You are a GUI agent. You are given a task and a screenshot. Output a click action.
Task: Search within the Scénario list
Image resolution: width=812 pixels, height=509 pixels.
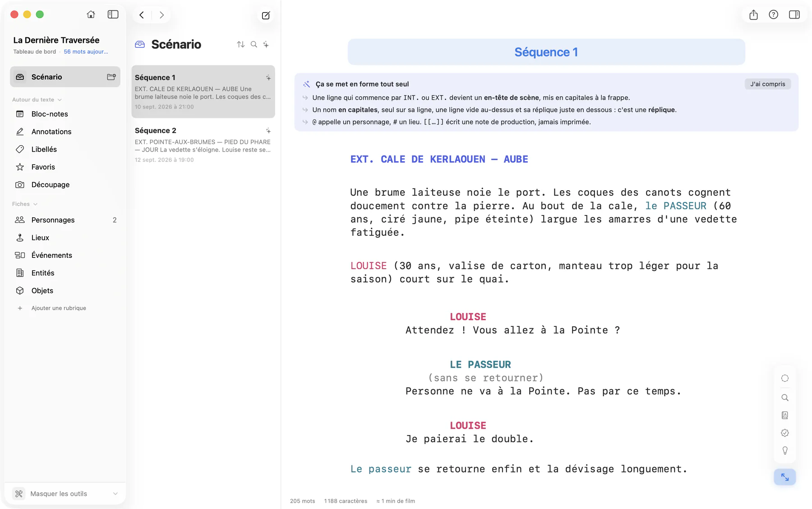(254, 44)
